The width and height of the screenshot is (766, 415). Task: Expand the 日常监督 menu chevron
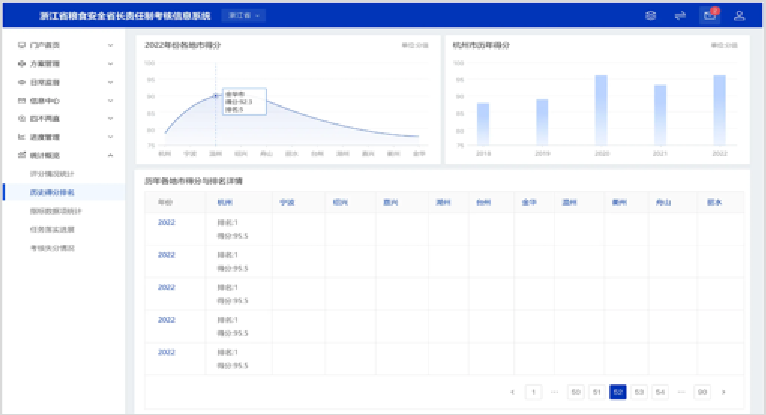(x=110, y=82)
